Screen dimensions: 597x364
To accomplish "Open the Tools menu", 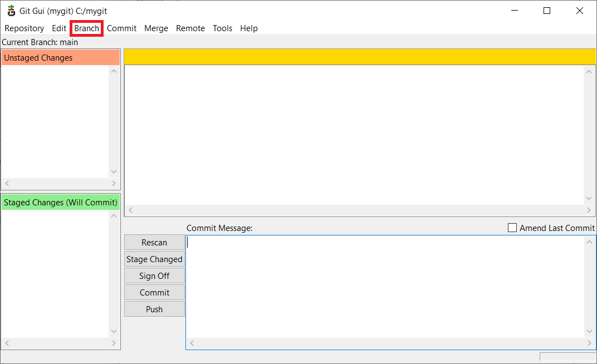I will point(222,28).
